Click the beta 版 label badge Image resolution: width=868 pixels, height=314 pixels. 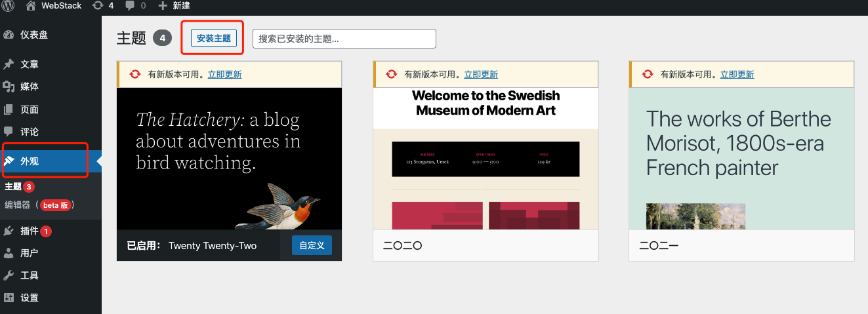click(x=55, y=205)
